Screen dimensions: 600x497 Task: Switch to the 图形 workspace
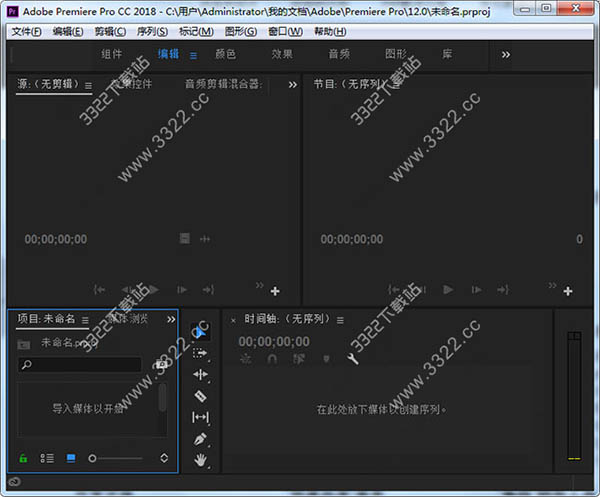pos(396,54)
